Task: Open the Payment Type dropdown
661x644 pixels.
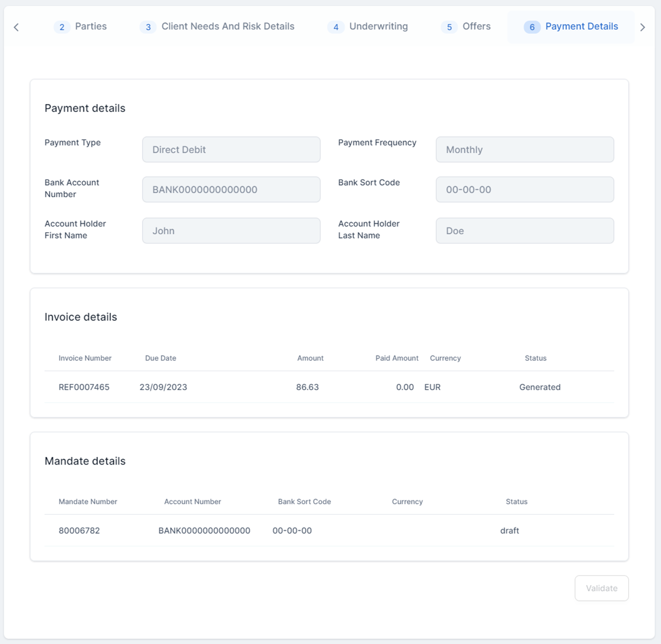Action: [x=231, y=149]
